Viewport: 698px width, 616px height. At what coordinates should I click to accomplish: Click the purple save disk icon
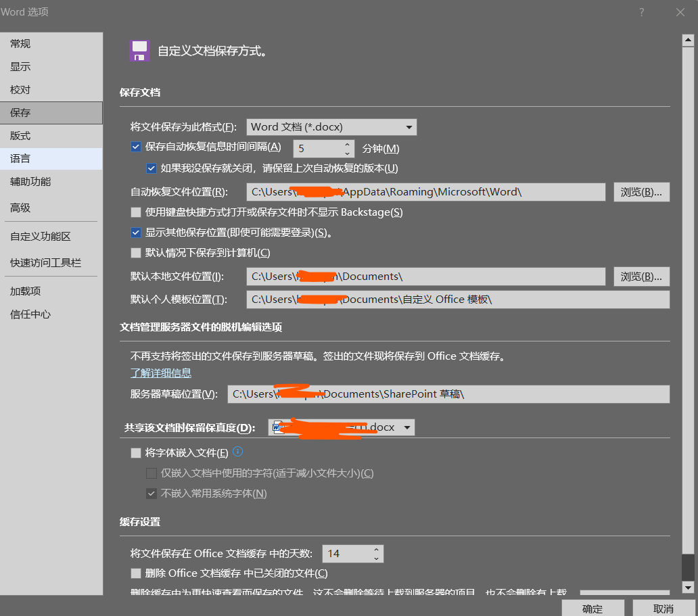139,51
